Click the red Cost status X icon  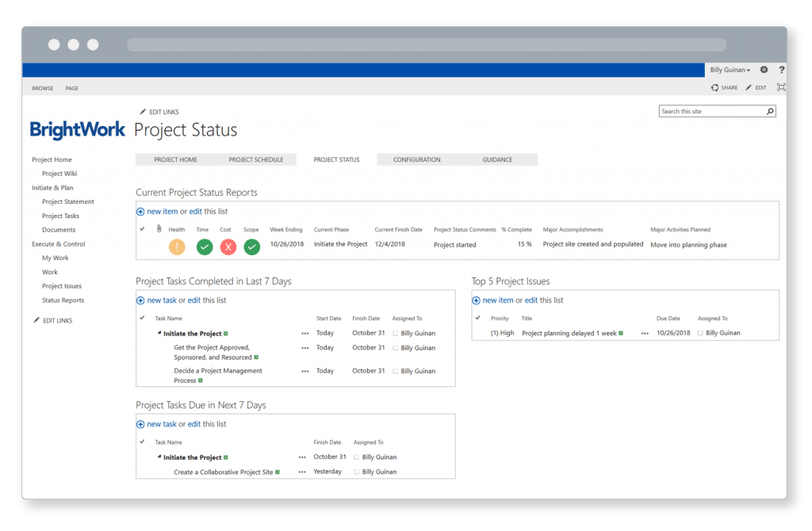[x=228, y=246]
